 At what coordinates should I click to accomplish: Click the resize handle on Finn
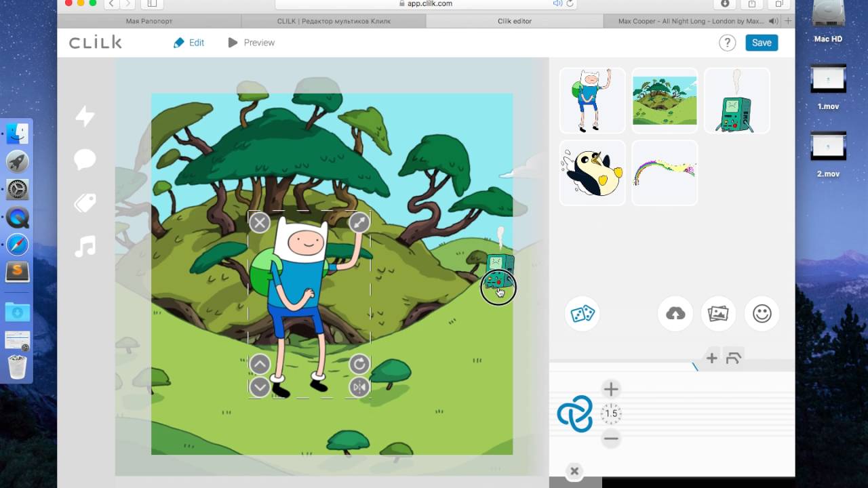(359, 222)
